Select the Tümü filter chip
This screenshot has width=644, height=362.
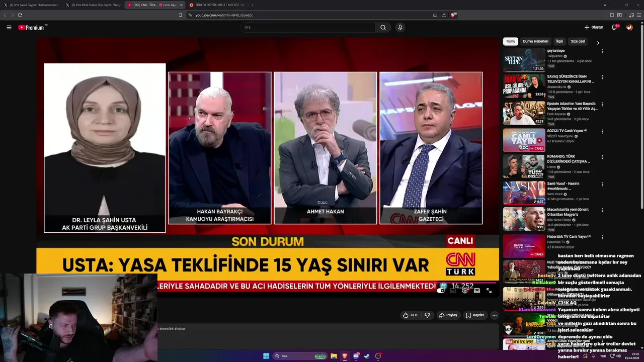pyautogui.click(x=511, y=41)
